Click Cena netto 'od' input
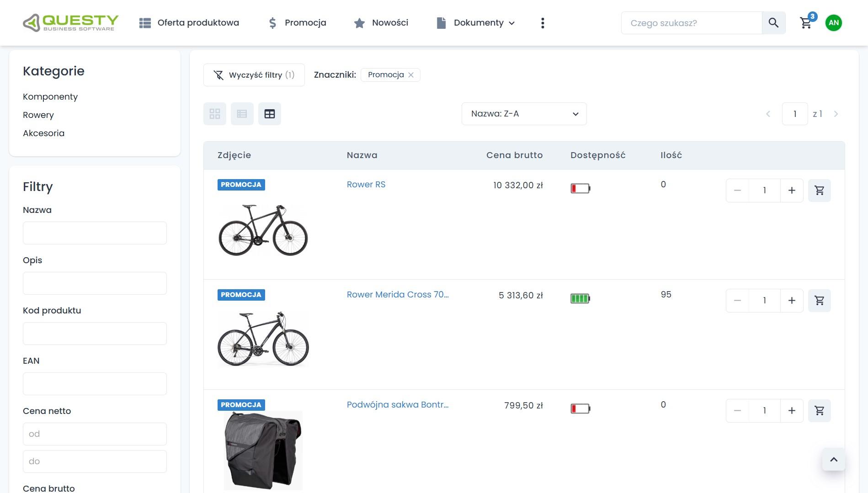868x493 pixels. point(95,434)
